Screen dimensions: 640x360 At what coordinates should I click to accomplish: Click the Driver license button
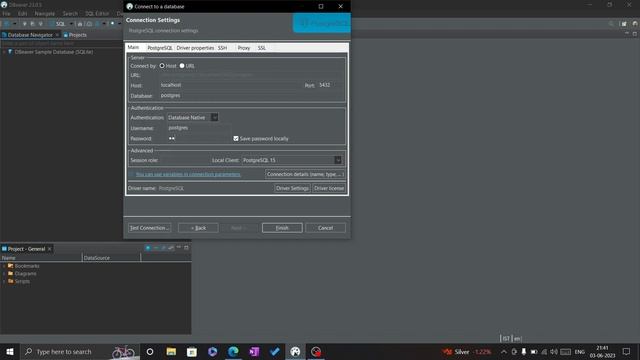329,188
